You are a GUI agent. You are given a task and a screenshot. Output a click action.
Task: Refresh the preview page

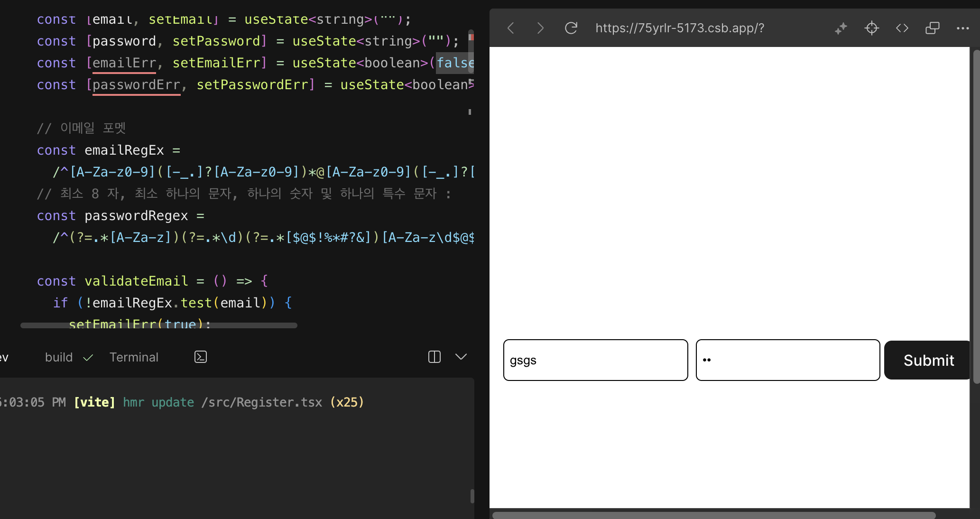pos(571,28)
